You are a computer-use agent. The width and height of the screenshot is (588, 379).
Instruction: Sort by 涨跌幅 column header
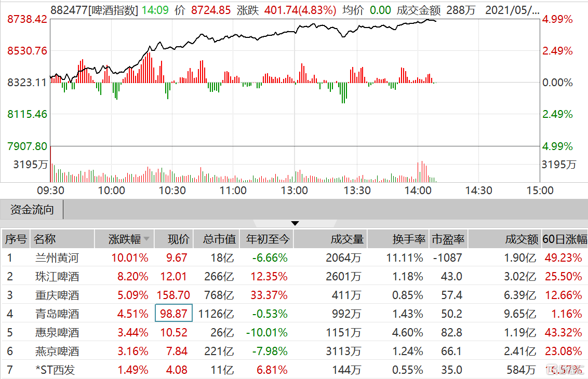125,239
